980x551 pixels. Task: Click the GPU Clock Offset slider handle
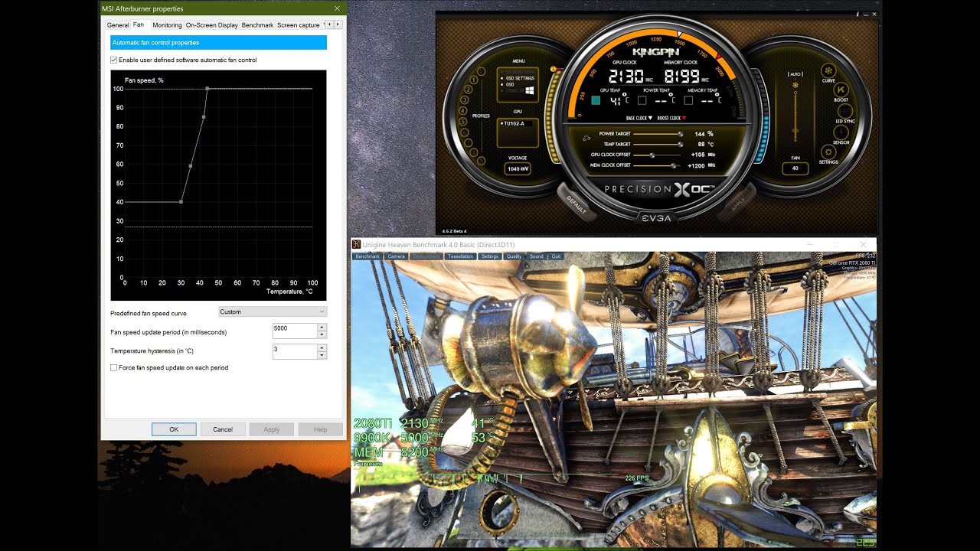652,155
